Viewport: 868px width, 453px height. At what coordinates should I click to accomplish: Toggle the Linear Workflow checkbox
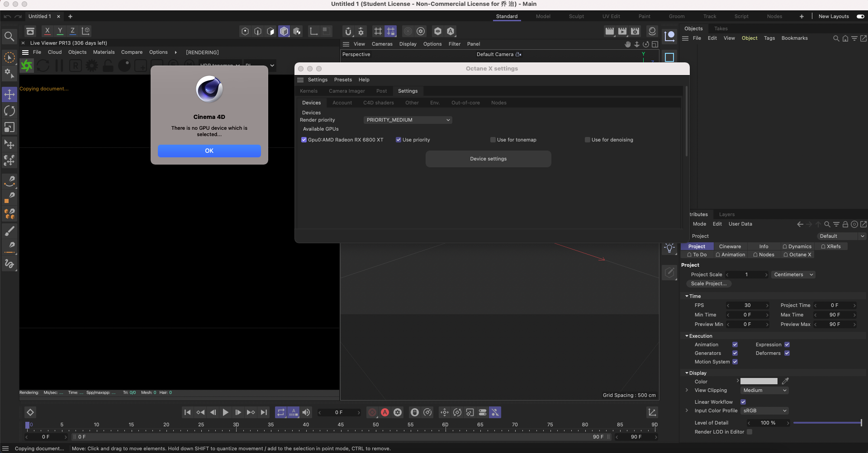743,402
